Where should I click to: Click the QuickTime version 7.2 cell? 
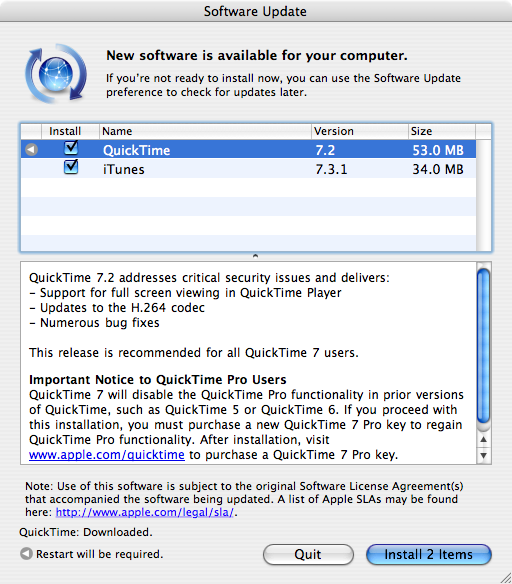pos(325,150)
